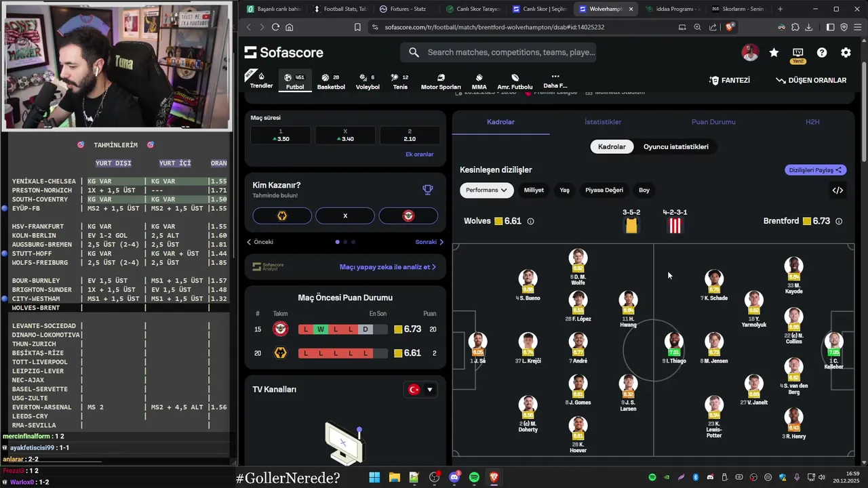Select Motor Sporları category
The width and height of the screenshot is (868, 488).
click(441, 82)
